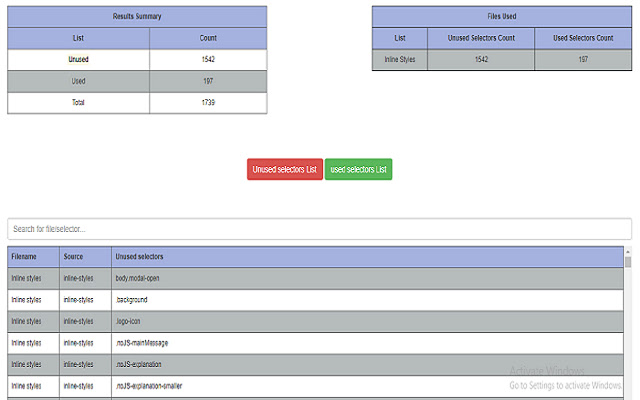This screenshot has height=400, width=640.
Task: Click the 1739 total count cell
Action: (x=208, y=102)
